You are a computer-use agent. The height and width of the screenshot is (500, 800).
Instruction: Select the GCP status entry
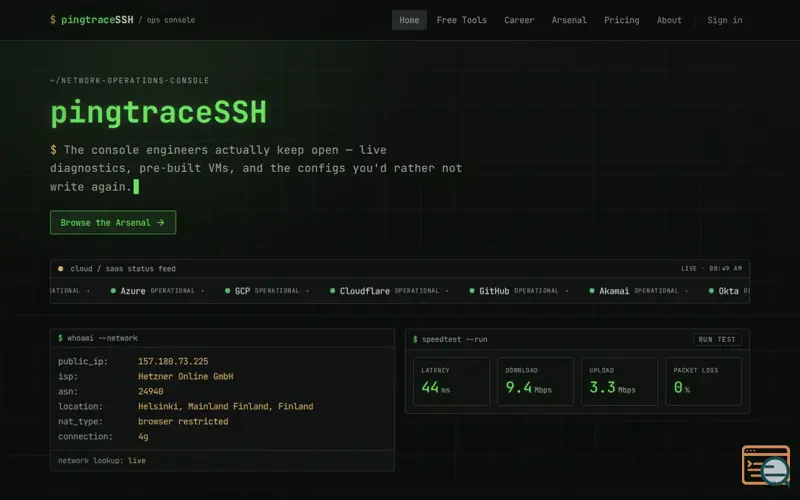262,291
